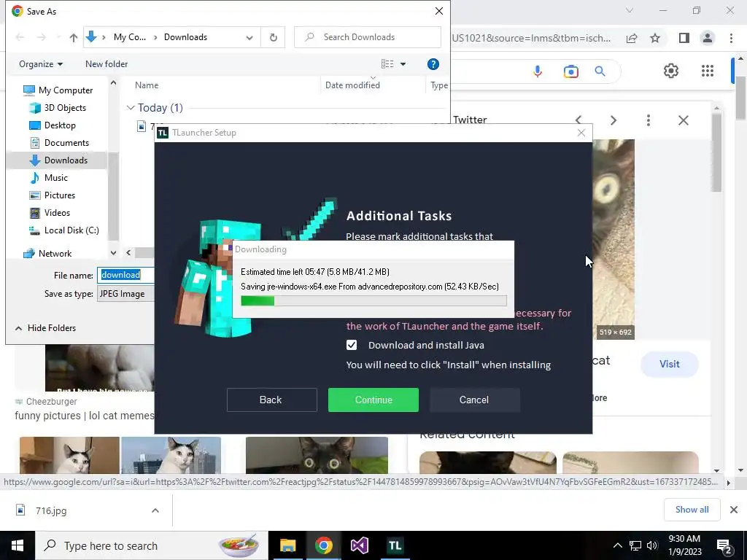Toggle Download and install Java checkbox

click(352, 345)
